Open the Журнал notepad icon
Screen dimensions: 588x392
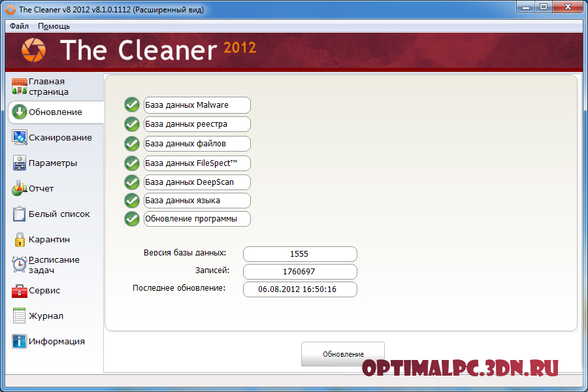coord(19,316)
